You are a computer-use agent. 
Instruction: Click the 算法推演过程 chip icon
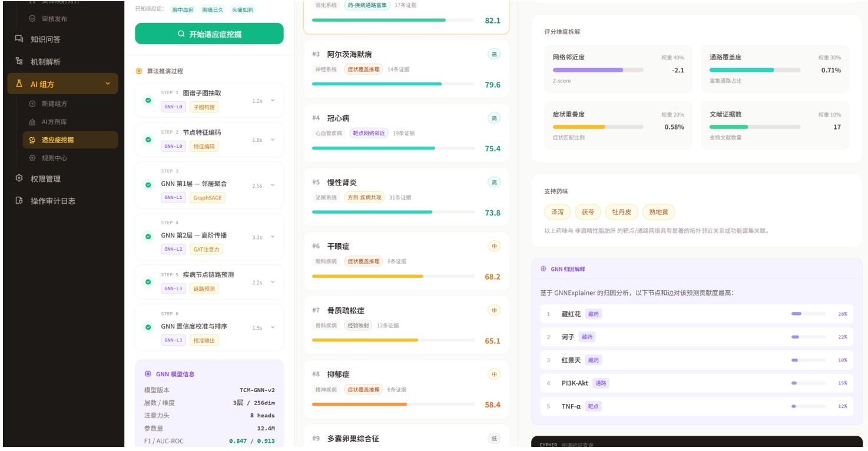pos(139,71)
